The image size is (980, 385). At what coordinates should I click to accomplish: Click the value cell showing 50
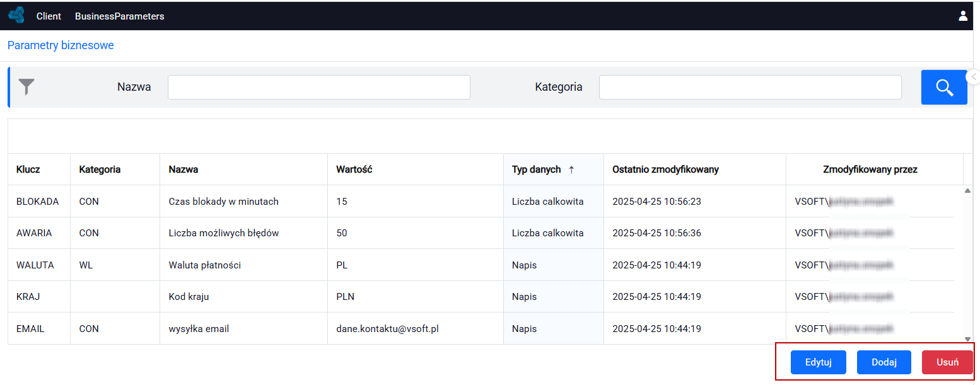tap(416, 233)
